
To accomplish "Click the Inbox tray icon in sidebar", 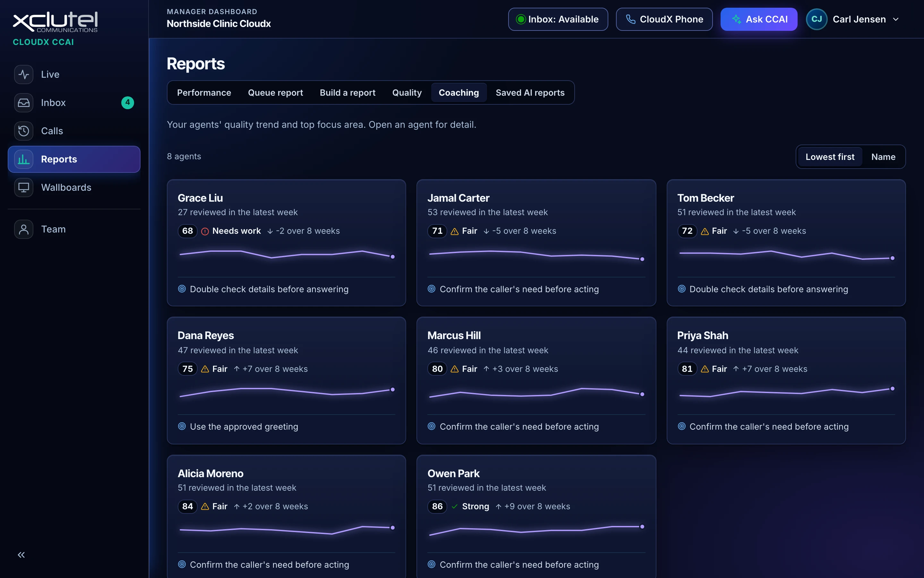I will (24, 102).
